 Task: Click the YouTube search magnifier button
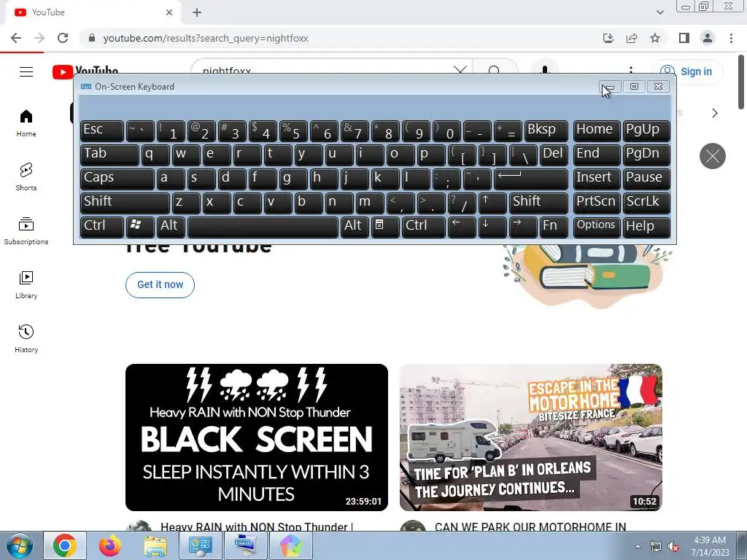pos(495,71)
